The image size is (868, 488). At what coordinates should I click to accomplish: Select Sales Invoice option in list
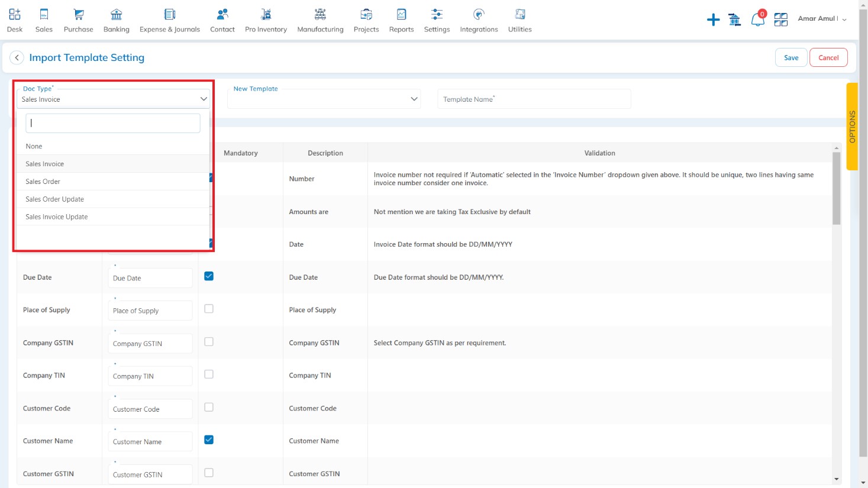pyautogui.click(x=113, y=164)
